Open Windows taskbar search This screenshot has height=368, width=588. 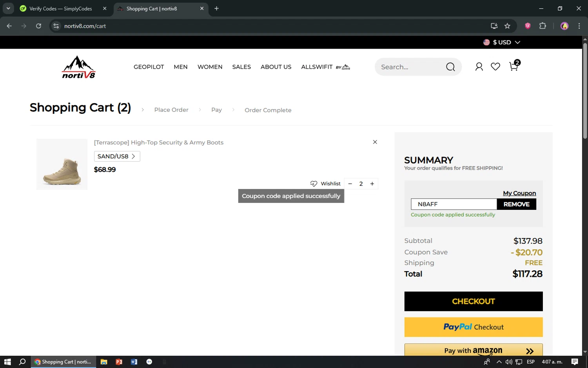[x=22, y=362]
